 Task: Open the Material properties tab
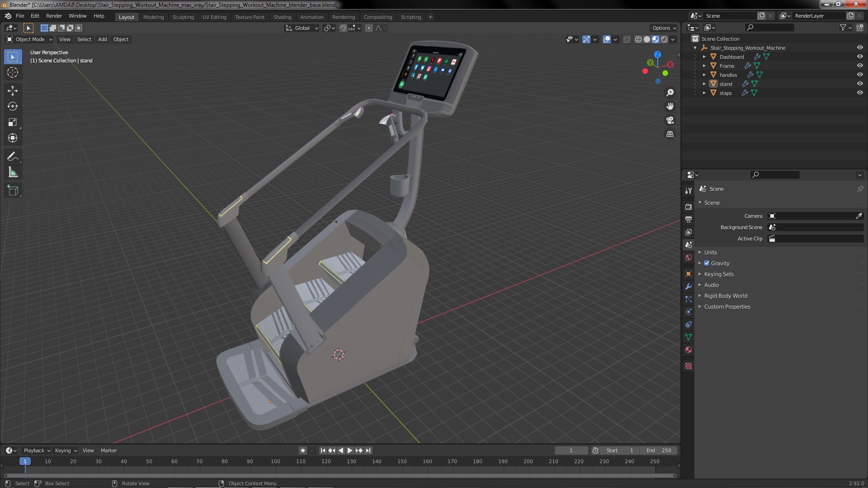tap(689, 350)
